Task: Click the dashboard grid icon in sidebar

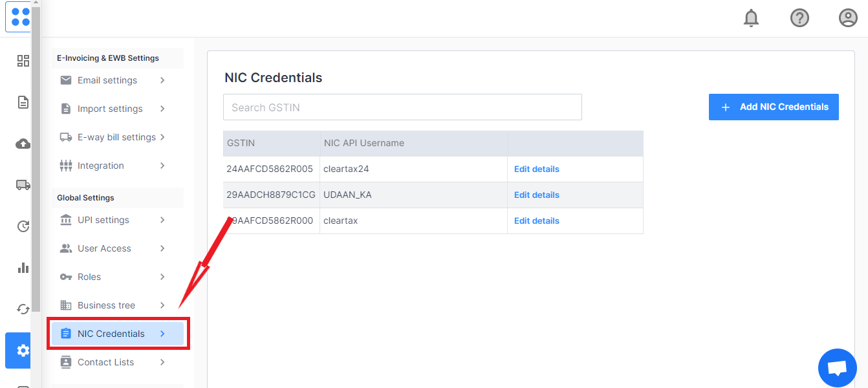Action: pos(23,61)
